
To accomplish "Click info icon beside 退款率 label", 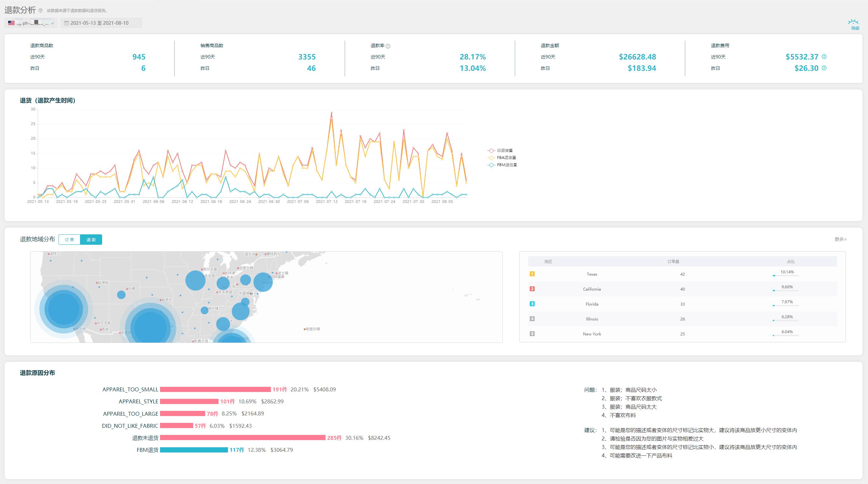I will (x=388, y=46).
